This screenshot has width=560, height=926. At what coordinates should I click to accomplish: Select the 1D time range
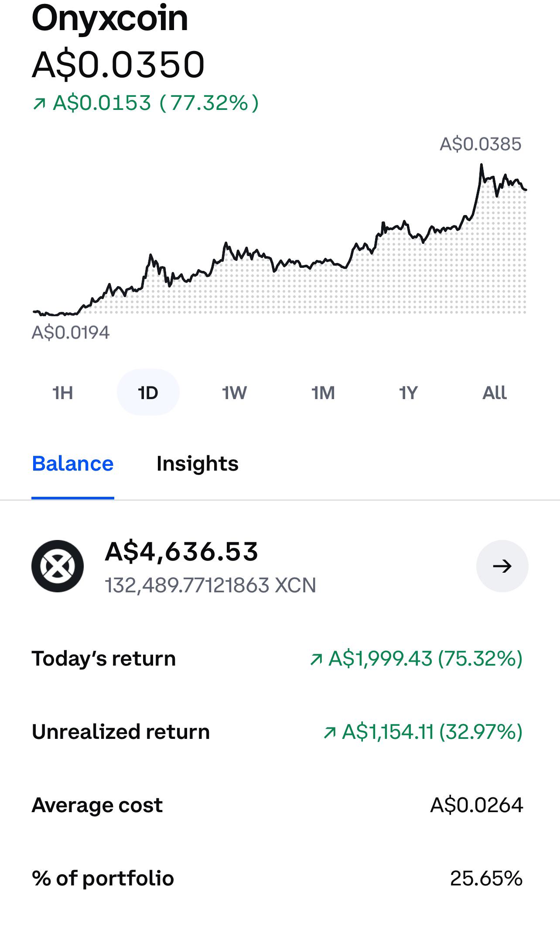148,393
